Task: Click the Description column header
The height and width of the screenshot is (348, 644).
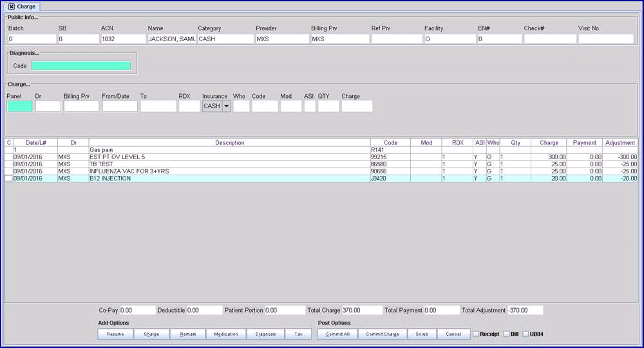Action: (230, 142)
